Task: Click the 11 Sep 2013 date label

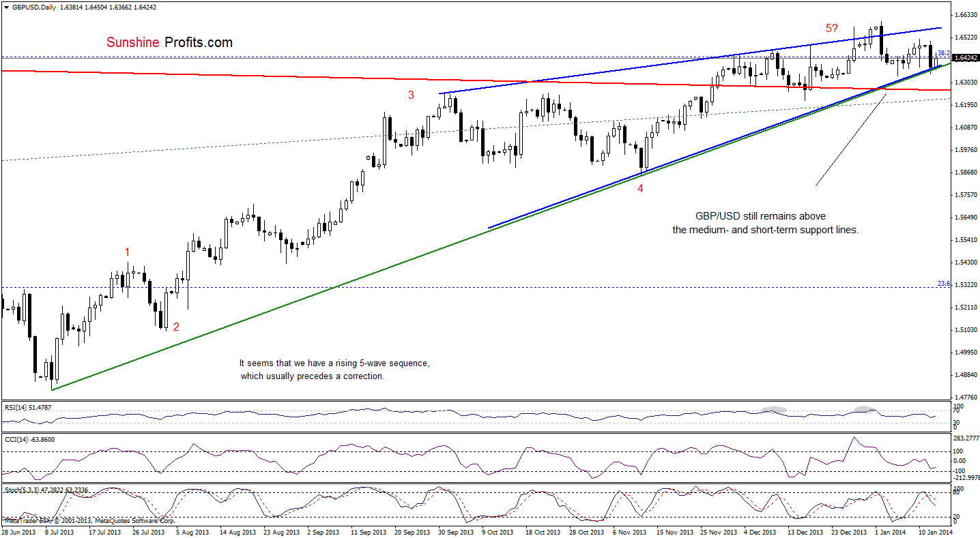Action: (367, 531)
